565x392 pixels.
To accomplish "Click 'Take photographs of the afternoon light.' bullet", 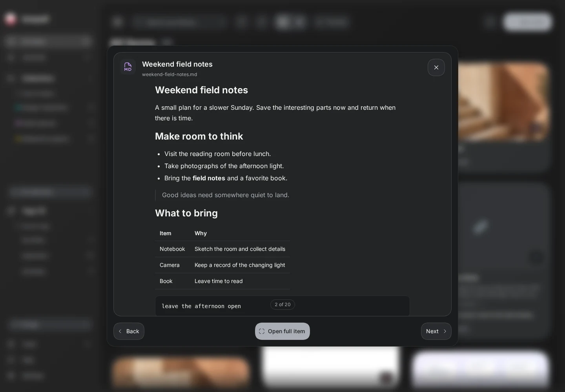I will 224,166.
